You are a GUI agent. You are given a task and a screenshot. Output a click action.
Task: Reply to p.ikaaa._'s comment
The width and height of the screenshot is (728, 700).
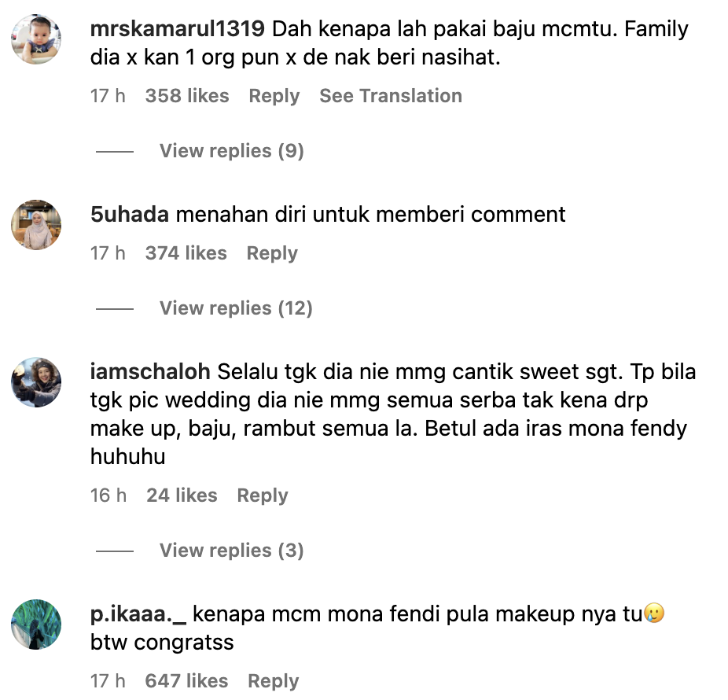click(x=273, y=681)
